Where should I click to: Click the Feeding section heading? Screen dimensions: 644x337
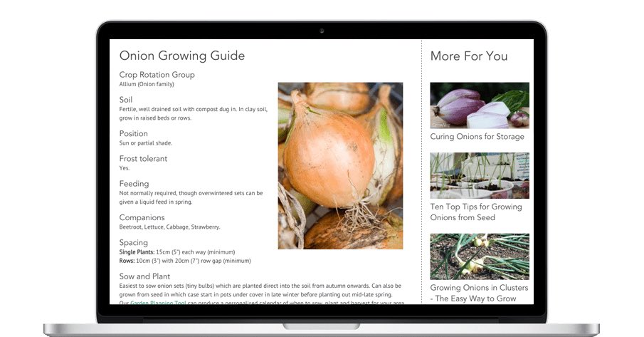click(134, 184)
